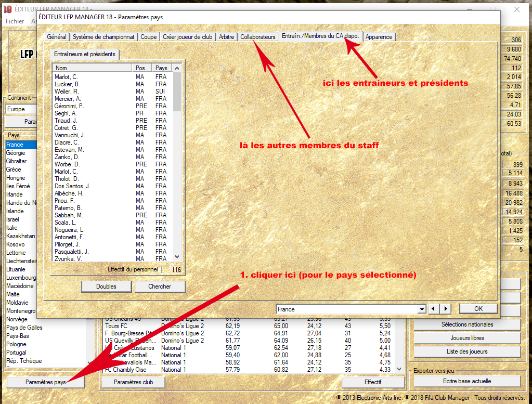Open the France country dropdown
Image resolution: width=532 pixels, height=404 pixels.
(x=422, y=309)
